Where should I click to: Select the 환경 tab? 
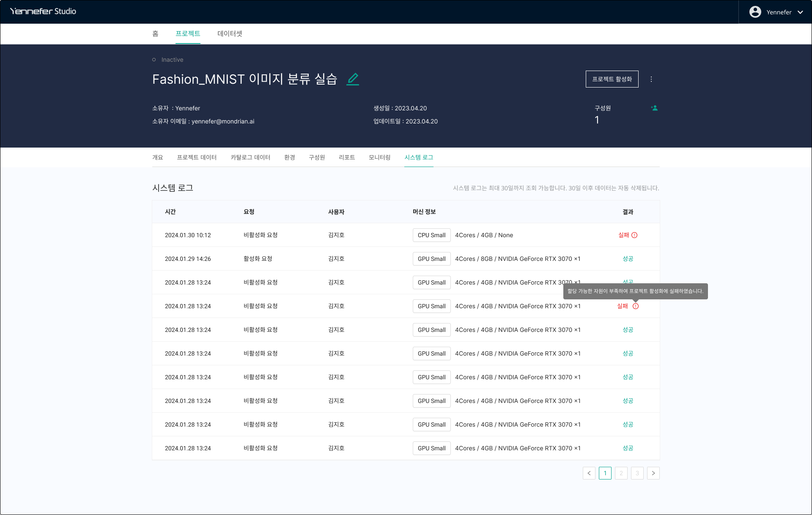tap(290, 157)
